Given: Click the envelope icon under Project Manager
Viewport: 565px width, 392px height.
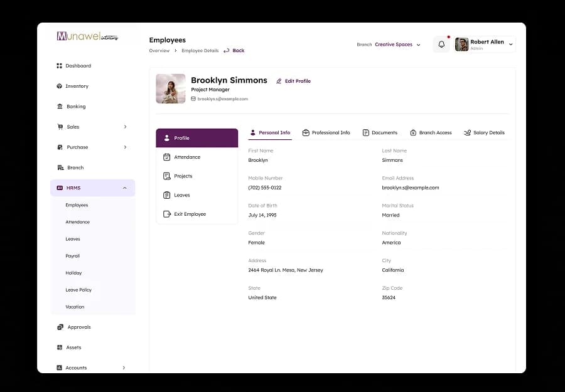Looking at the screenshot, I should pyautogui.click(x=193, y=98).
